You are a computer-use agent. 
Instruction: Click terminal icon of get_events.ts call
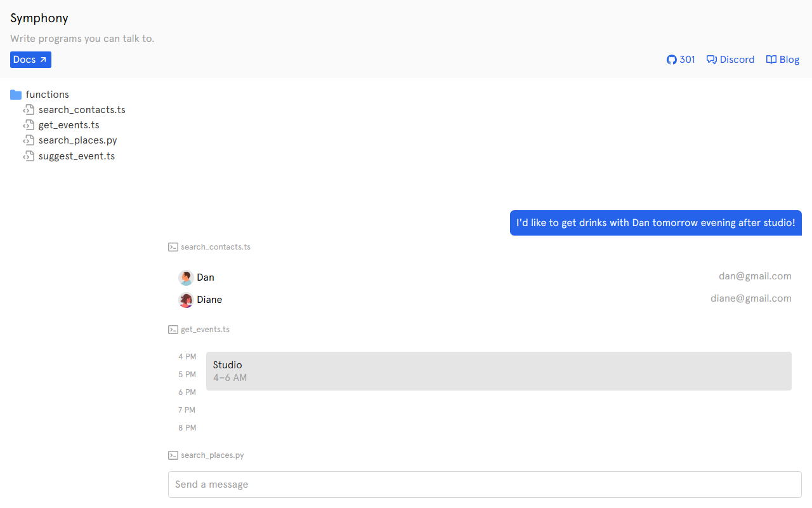[x=173, y=330]
